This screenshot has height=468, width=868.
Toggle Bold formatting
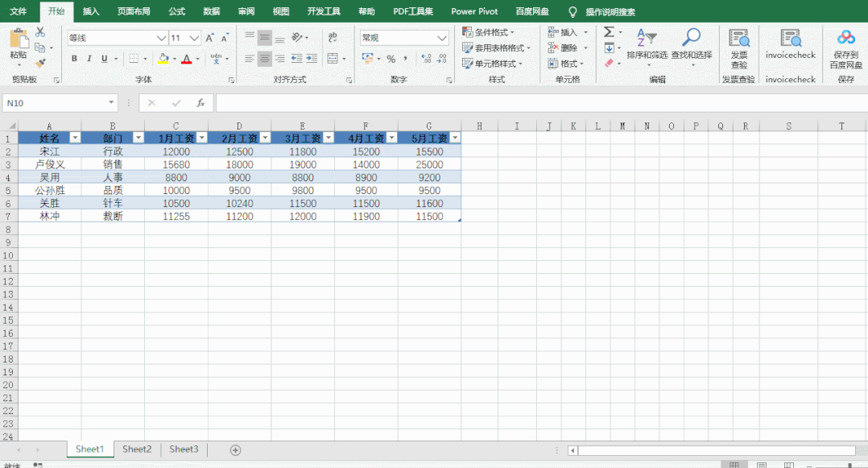click(x=73, y=59)
